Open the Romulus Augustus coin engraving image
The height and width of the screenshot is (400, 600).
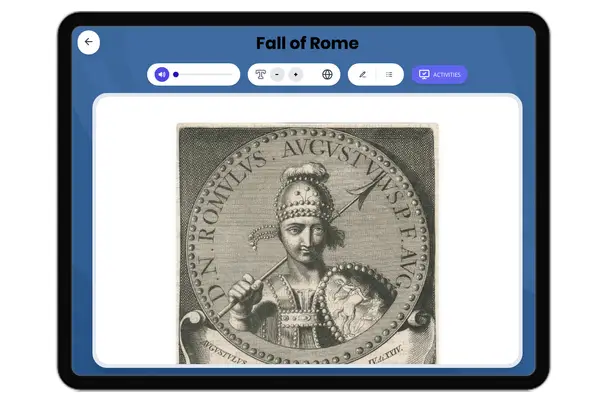[x=307, y=243]
